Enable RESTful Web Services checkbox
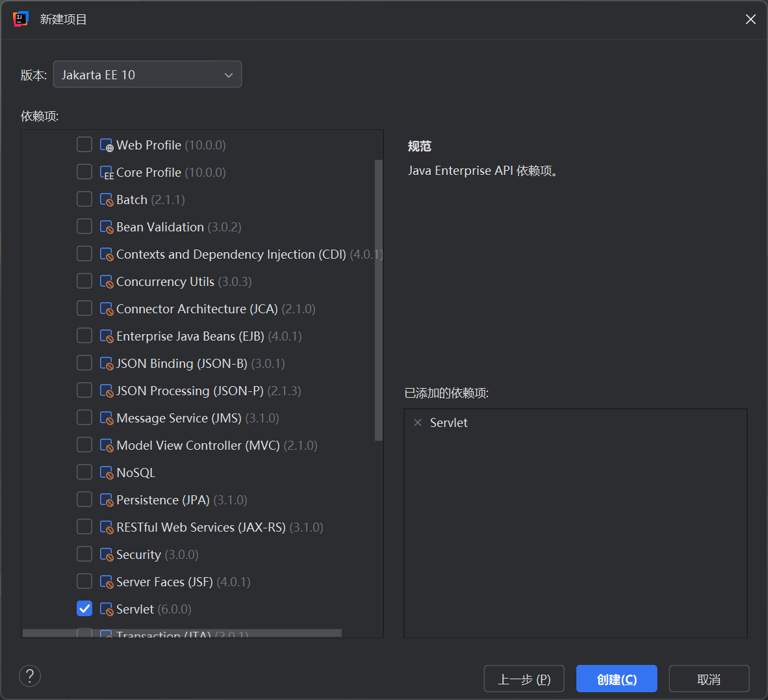Image resolution: width=768 pixels, height=700 pixels. click(84, 526)
